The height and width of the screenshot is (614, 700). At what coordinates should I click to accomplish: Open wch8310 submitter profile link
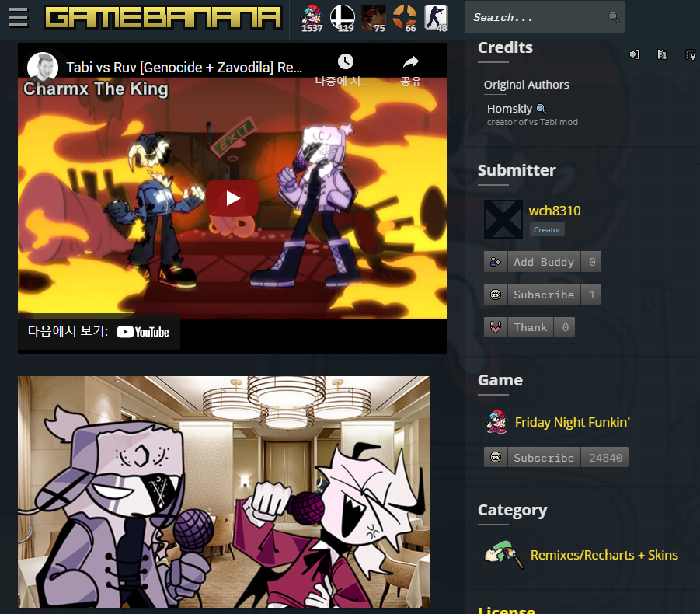pos(555,211)
